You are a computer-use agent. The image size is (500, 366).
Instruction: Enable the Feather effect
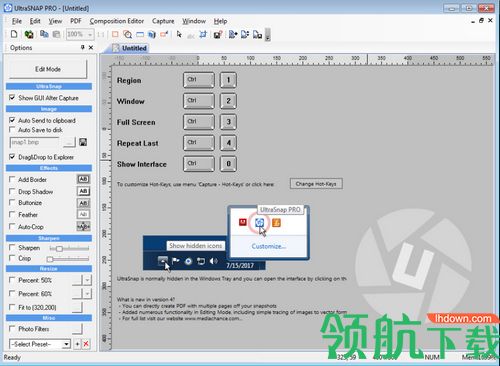click(x=12, y=214)
